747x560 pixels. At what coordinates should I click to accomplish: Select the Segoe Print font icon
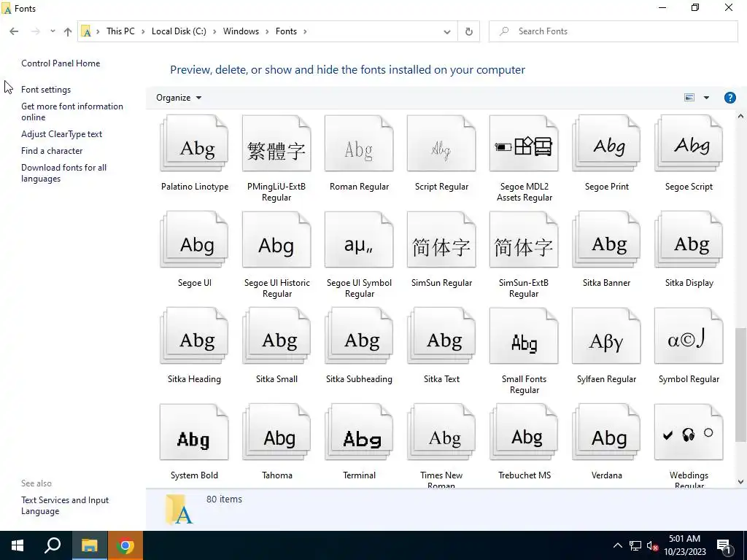(606, 144)
